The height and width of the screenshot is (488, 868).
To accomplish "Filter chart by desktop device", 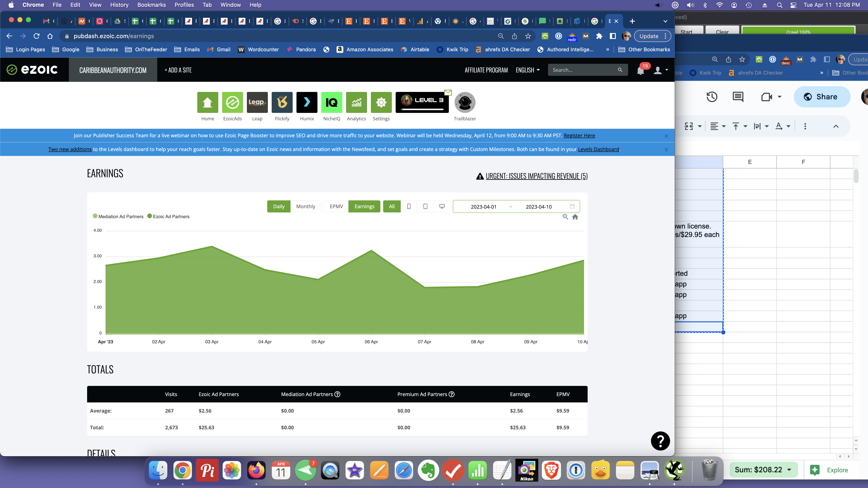I will (x=442, y=207).
